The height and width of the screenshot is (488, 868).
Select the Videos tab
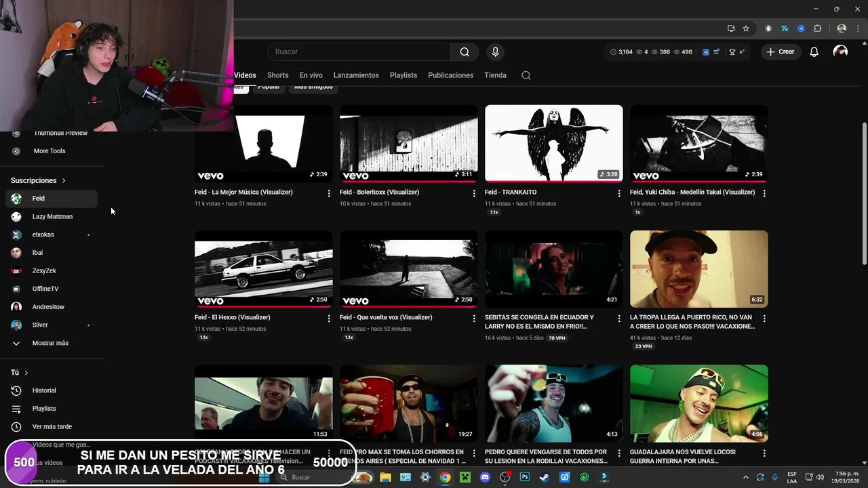[245, 75]
